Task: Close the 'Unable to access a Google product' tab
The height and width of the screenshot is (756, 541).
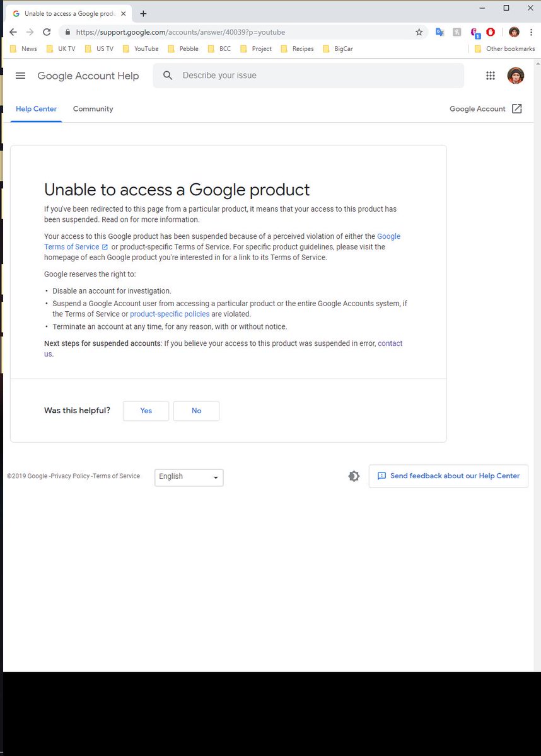Action: [124, 13]
